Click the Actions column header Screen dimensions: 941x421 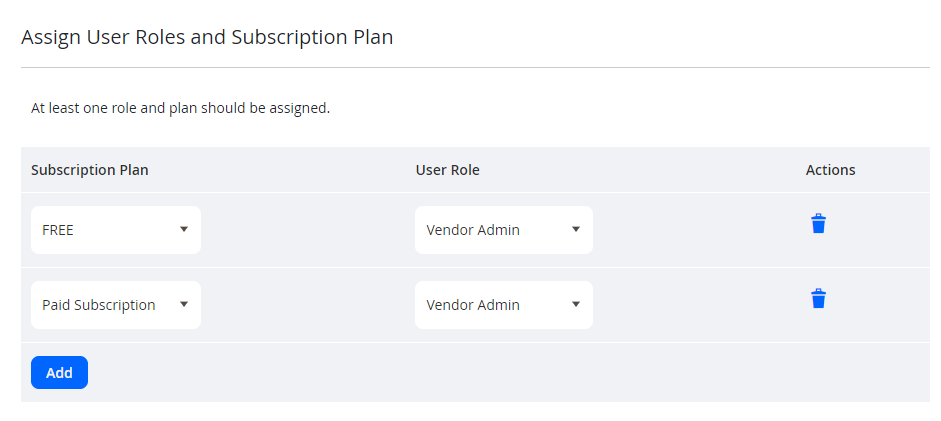pyautogui.click(x=831, y=170)
